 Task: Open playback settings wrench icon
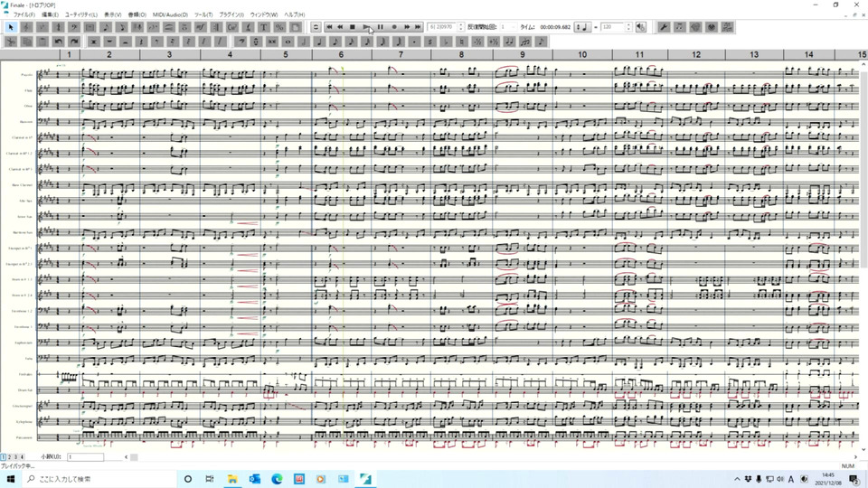pos(665,27)
